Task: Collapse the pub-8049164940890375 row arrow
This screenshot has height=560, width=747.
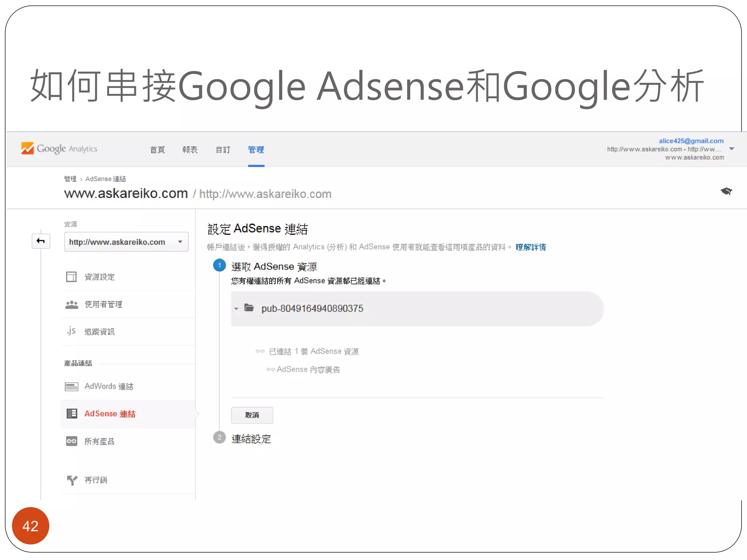Action: [236, 309]
